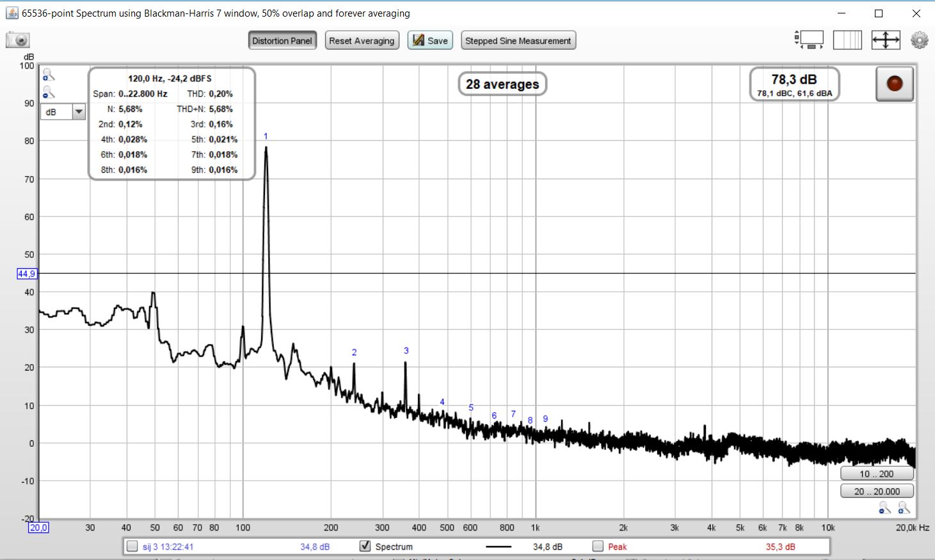Image resolution: width=935 pixels, height=560 pixels.
Task: Click the 2nd harmonic 0,12% value
Action: (130, 124)
